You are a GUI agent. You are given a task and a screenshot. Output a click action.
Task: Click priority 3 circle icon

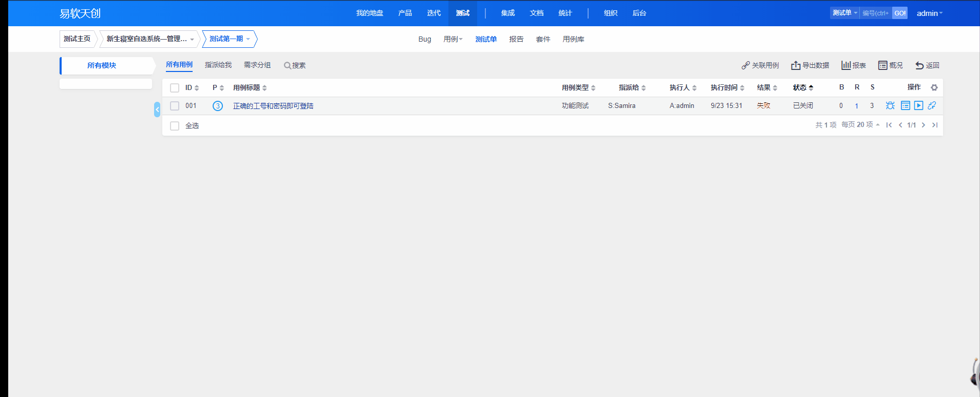tap(218, 106)
